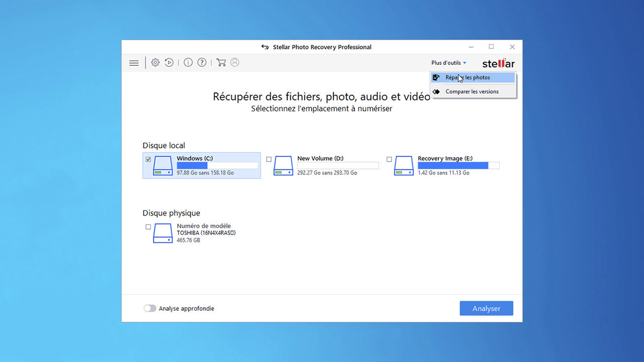This screenshot has height=362, width=644.
Task: Click the Numéro de modèle label
Action: tap(204, 226)
